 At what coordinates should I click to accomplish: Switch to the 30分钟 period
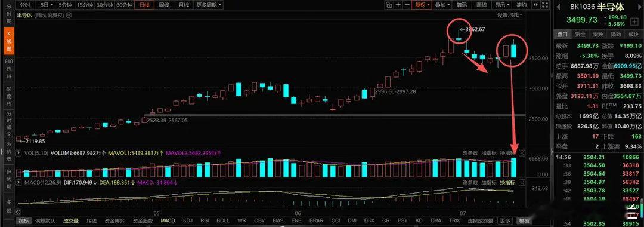coord(104,5)
